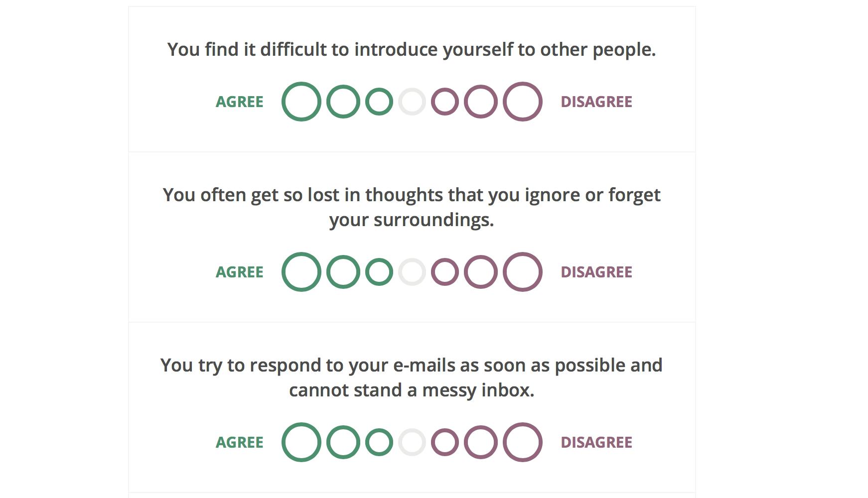The width and height of the screenshot is (868, 498).
Task: Pick the smallest green circle on the e-mails question
Action: click(x=380, y=442)
